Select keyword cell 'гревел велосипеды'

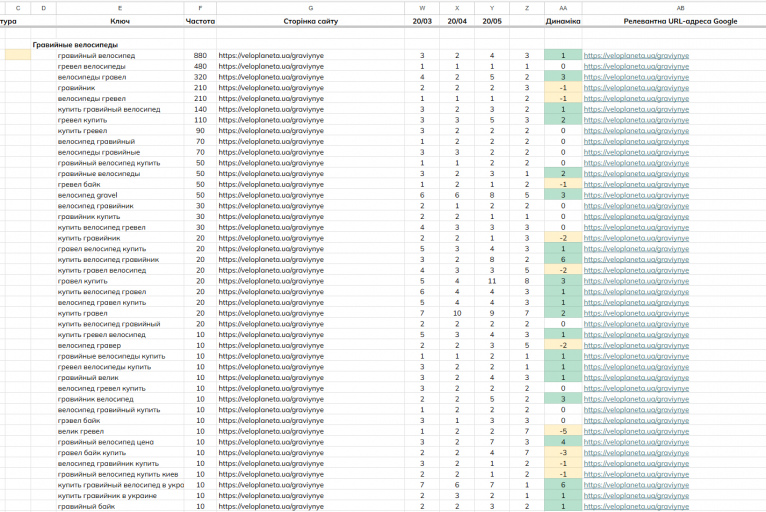coord(120,66)
